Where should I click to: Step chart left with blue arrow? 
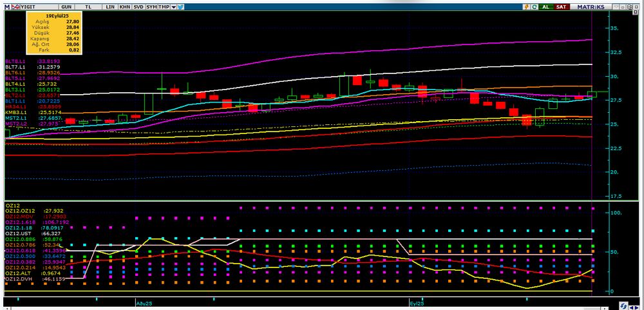pyautogui.click(x=631, y=307)
